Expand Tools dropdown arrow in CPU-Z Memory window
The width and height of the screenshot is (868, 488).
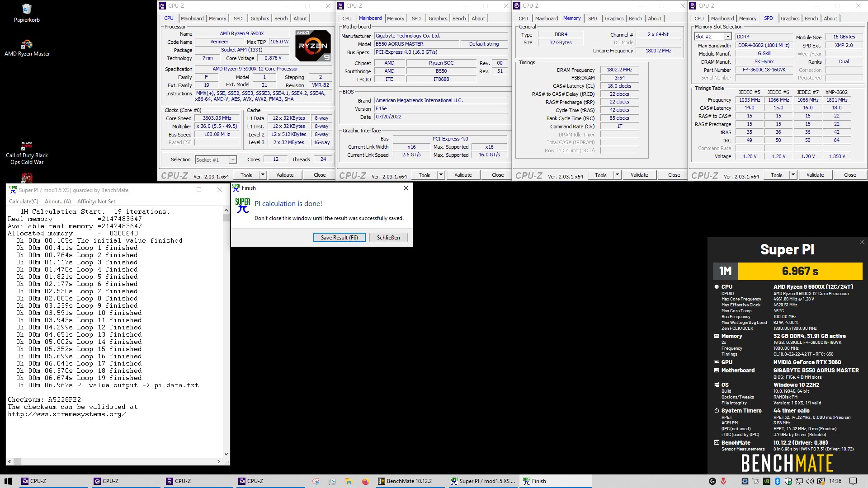(x=617, y=175)
